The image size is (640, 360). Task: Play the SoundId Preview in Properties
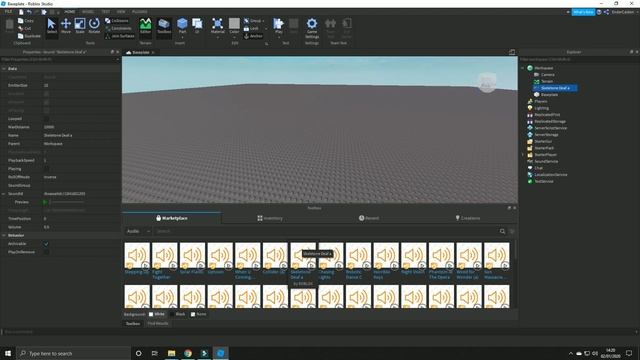click(45, 202)
